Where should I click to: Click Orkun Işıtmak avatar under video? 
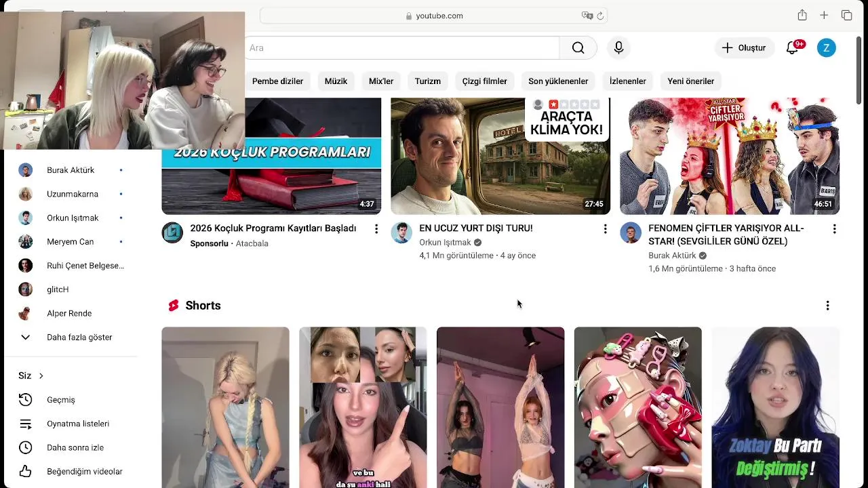pyautogui.click(x=401, y=232)
